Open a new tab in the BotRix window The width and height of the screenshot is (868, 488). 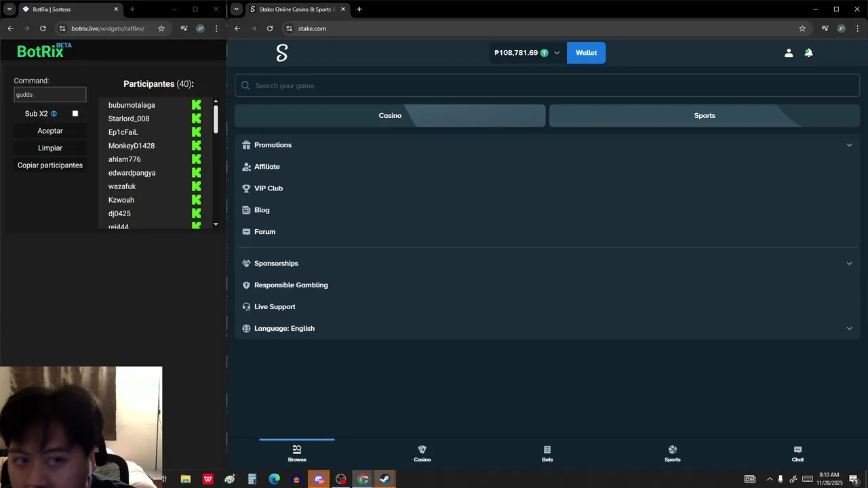132,9
